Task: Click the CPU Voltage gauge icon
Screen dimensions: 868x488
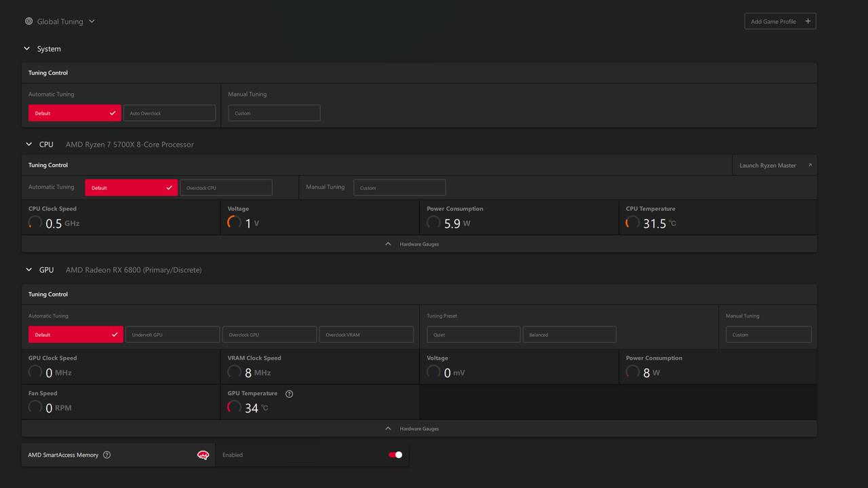Action: click(x=235, y=223)
